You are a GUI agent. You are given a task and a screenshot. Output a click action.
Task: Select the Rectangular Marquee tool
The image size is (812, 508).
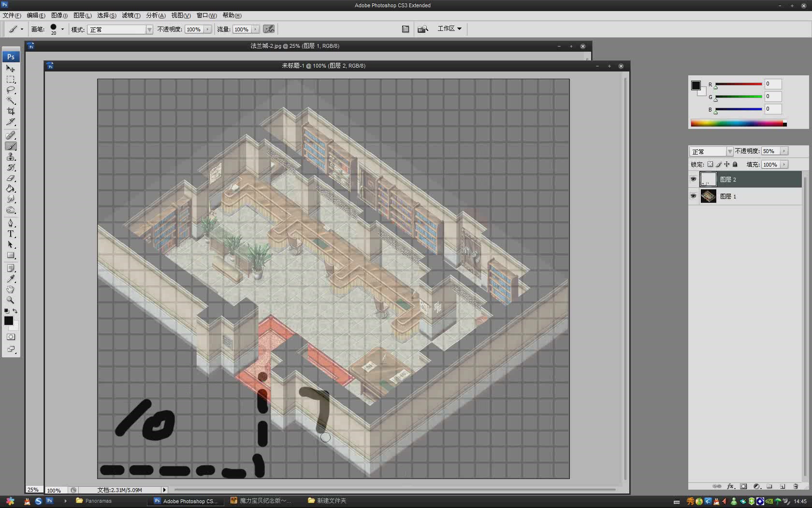(x=11, y=79)
